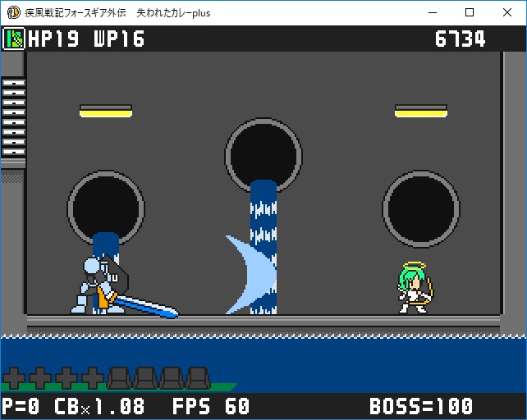Viewport: 527px width, 420px height.
Task: Click the first cross-shaped item icon at the bottom left
Action: [14, 378]
